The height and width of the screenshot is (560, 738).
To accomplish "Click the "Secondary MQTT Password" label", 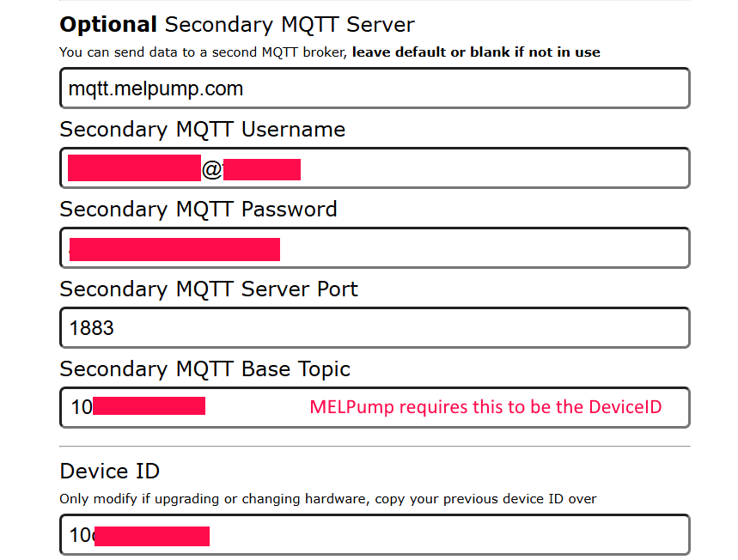I will click(198, 210).
